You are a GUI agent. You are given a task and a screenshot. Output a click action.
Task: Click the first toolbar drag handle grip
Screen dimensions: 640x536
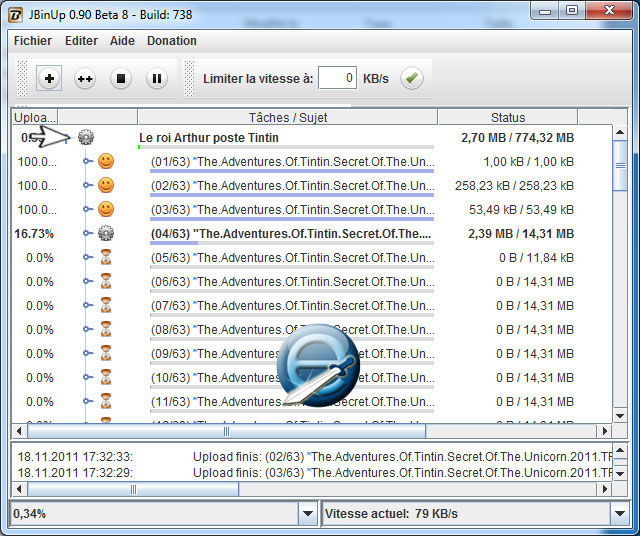point(22,78)
